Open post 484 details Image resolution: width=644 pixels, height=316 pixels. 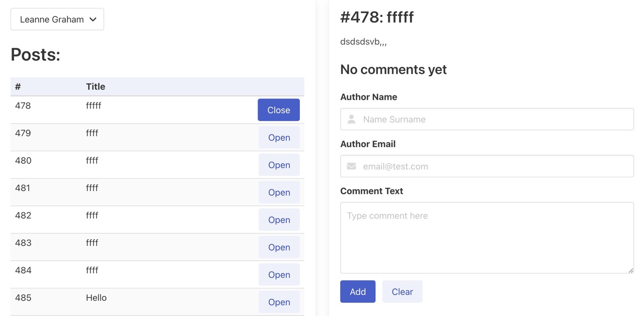[279, 274]
